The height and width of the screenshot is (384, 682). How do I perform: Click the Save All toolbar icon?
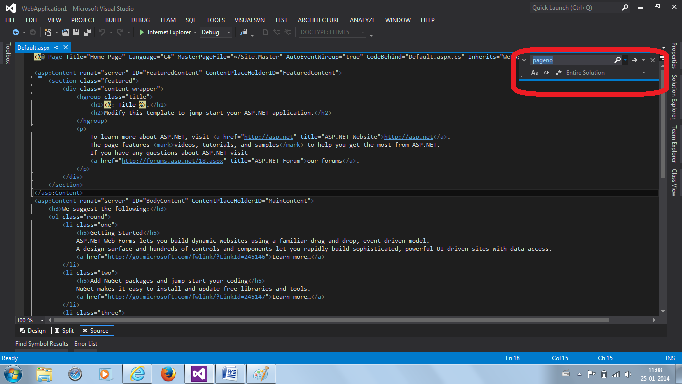coord(87,32)
